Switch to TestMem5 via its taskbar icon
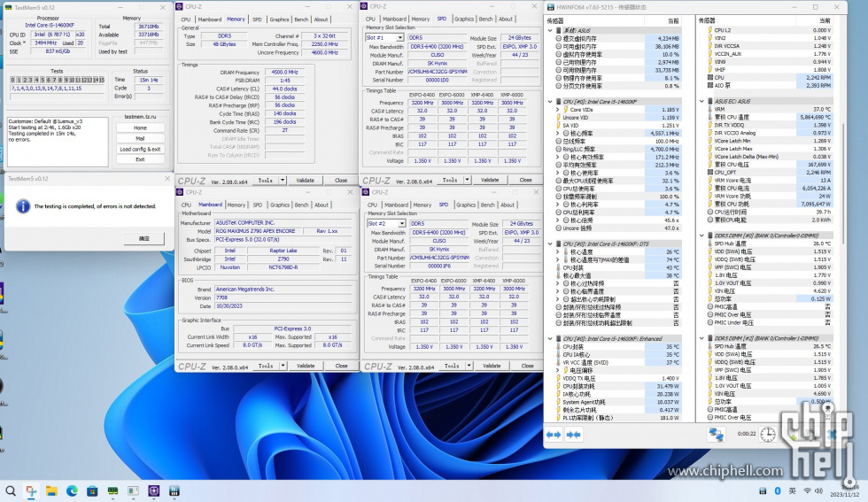The image size is (868, 502). click(x=113, y=490)
